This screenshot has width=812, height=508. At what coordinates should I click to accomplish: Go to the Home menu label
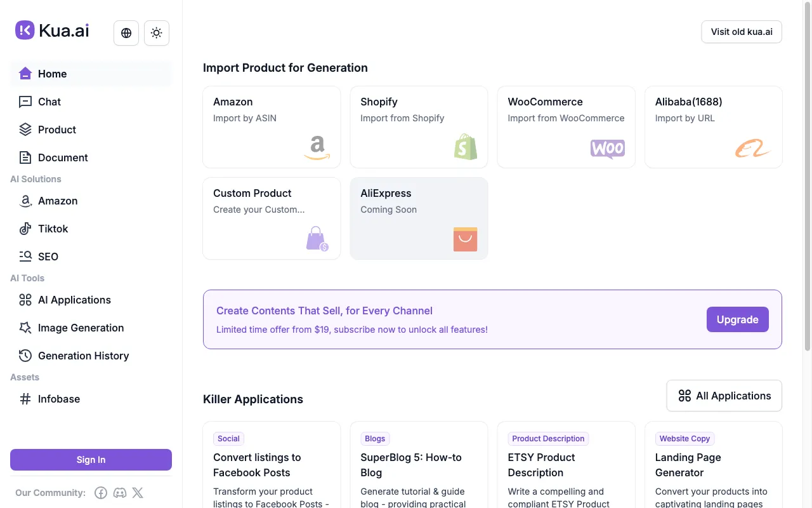52,74
